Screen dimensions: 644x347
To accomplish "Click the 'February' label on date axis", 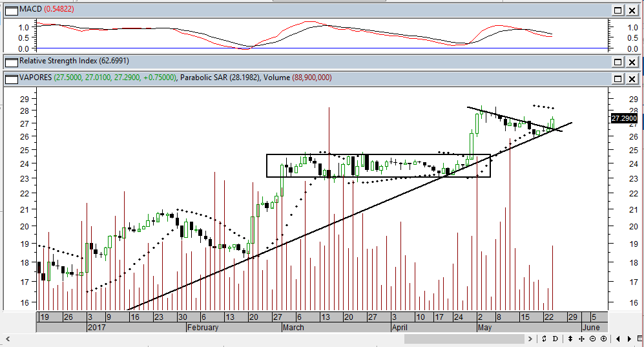I will 202,328.
